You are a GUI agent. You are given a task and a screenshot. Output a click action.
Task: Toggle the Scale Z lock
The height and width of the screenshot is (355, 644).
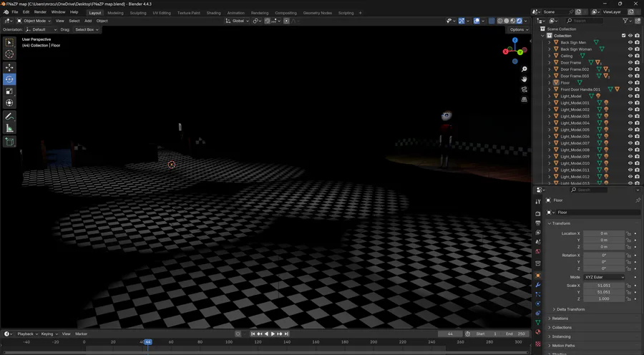(x=629, y=298)
